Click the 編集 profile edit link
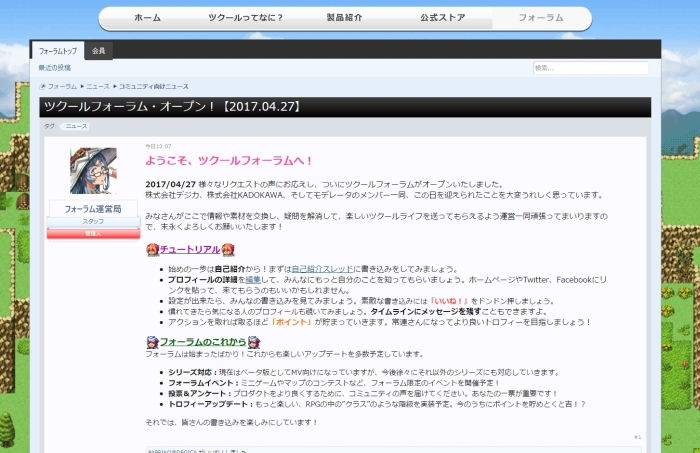The height and width of the screenshot is (453, 700). [x=253, y=279]
